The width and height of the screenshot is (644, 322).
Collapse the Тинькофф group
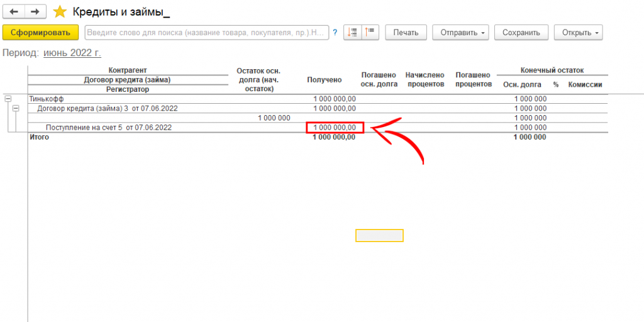pyautogui.click(x=8, y=99)
